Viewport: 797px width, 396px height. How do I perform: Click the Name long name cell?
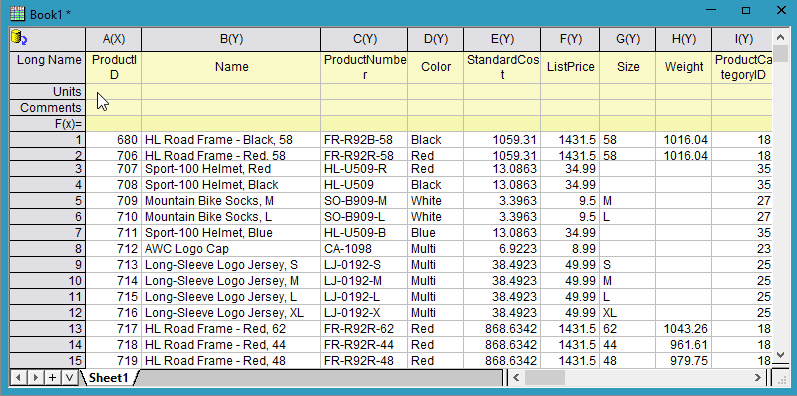click(231, 68)
